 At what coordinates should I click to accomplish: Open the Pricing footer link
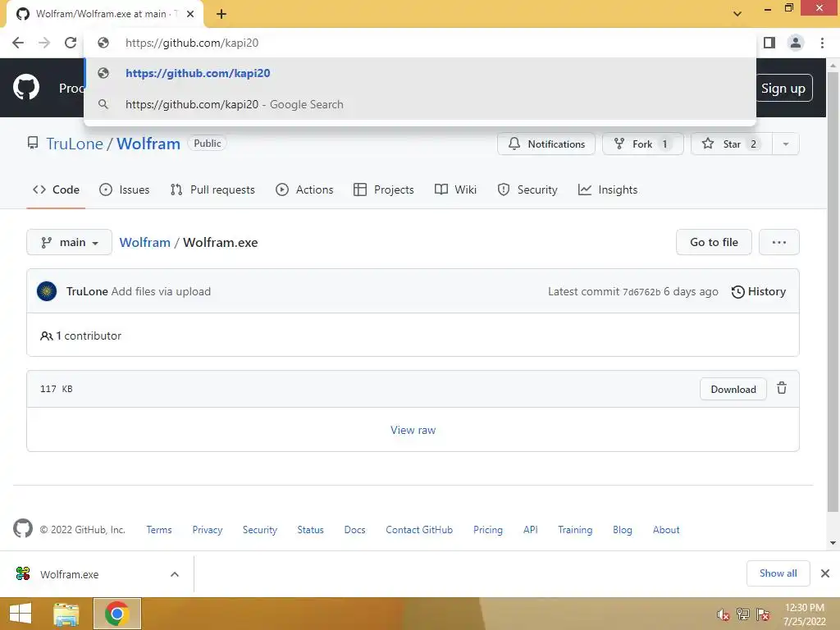tap(488, 530)
